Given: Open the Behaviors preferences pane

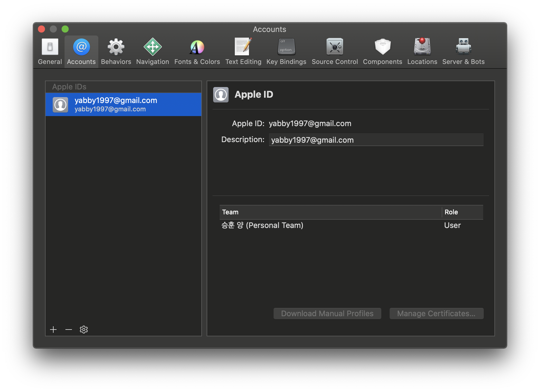Looking at the screenshot, I should coord(116,51).
